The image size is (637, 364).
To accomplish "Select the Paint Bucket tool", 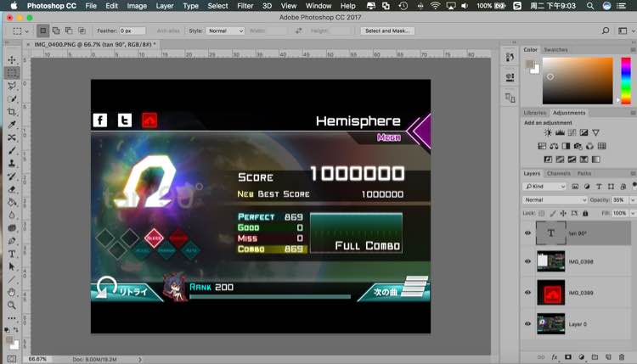I will coord(12,202).
